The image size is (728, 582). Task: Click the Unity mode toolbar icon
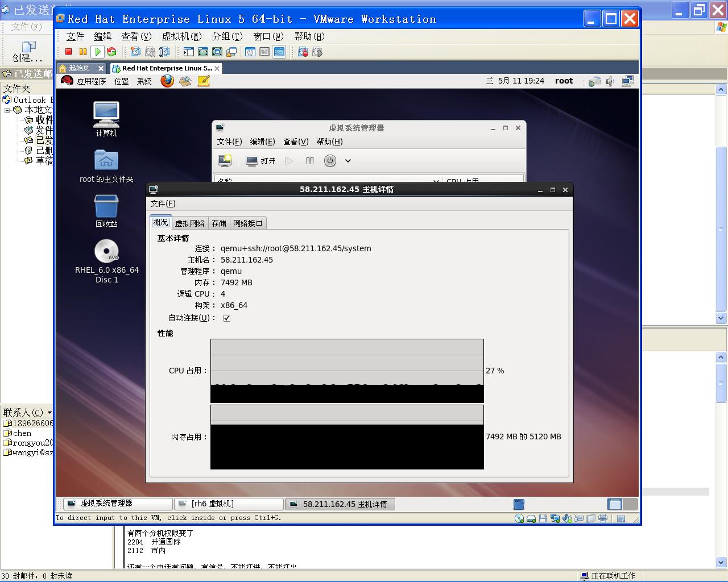click(x=231, y=52)
